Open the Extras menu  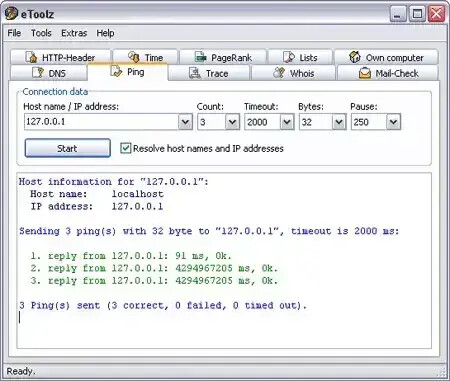pyautogui.click(x=74, y=33)
